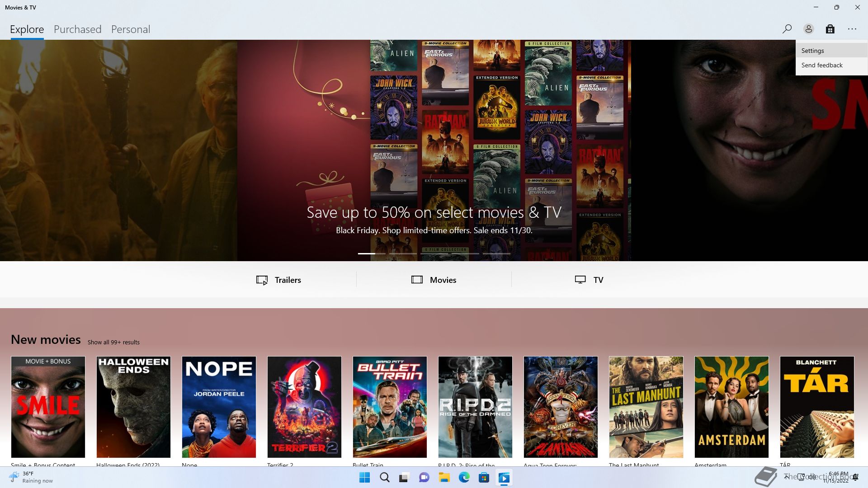
Task: Open the Aqua Teen Forever poster
Action: [x=561, y=407]
